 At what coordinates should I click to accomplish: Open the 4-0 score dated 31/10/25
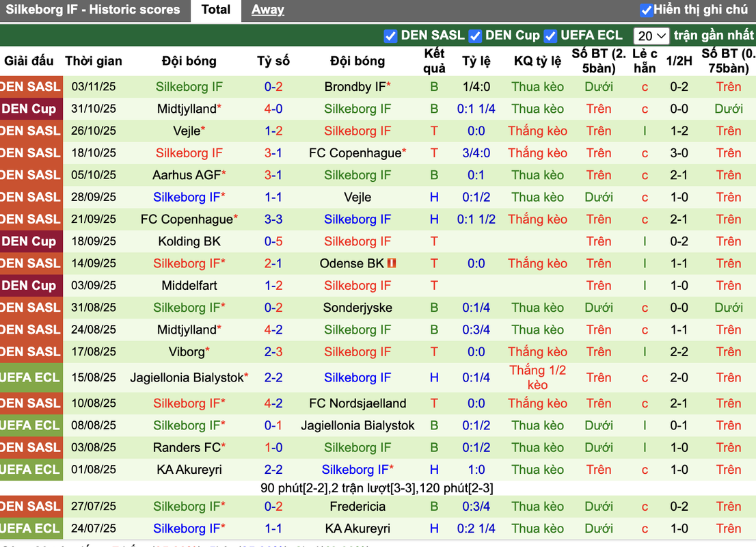coord(273,109)
